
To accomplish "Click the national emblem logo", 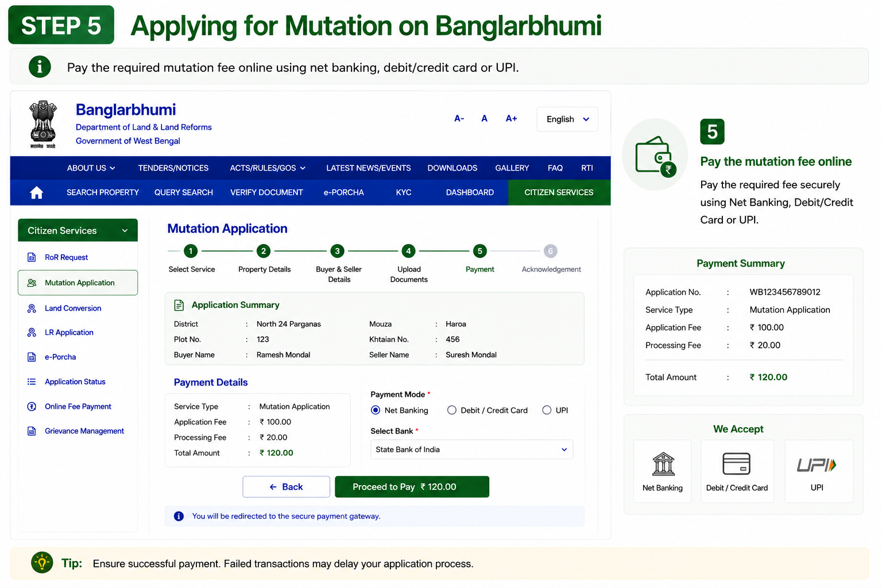I will pos(43,124).
